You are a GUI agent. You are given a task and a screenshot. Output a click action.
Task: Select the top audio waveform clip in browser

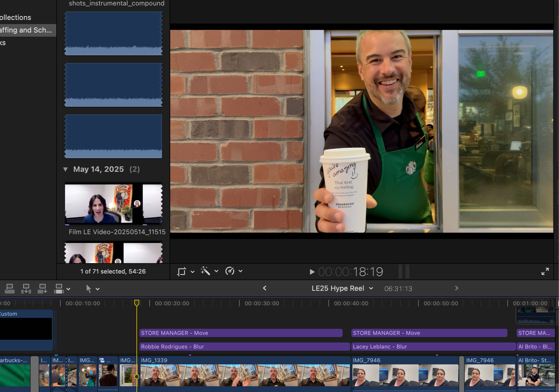114,33
